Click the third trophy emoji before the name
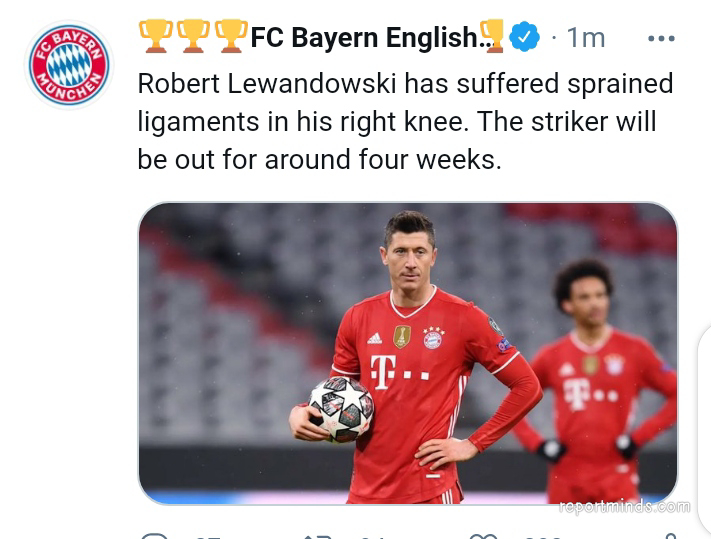Viewport: 711px width, 539px height. coord(231,36)
